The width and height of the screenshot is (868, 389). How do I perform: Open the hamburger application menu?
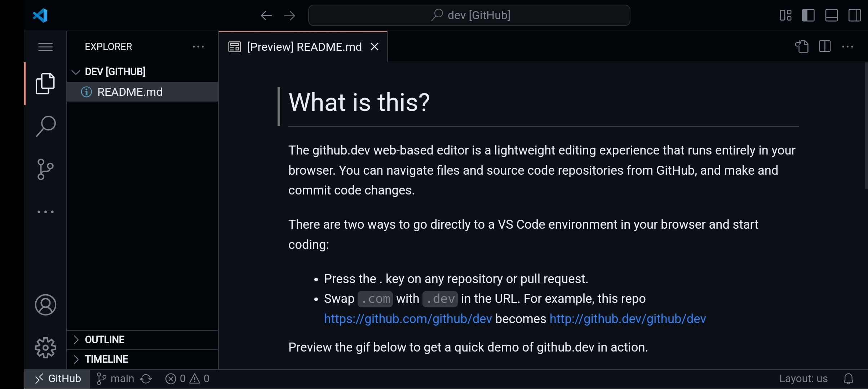click(x=45, y=47)
